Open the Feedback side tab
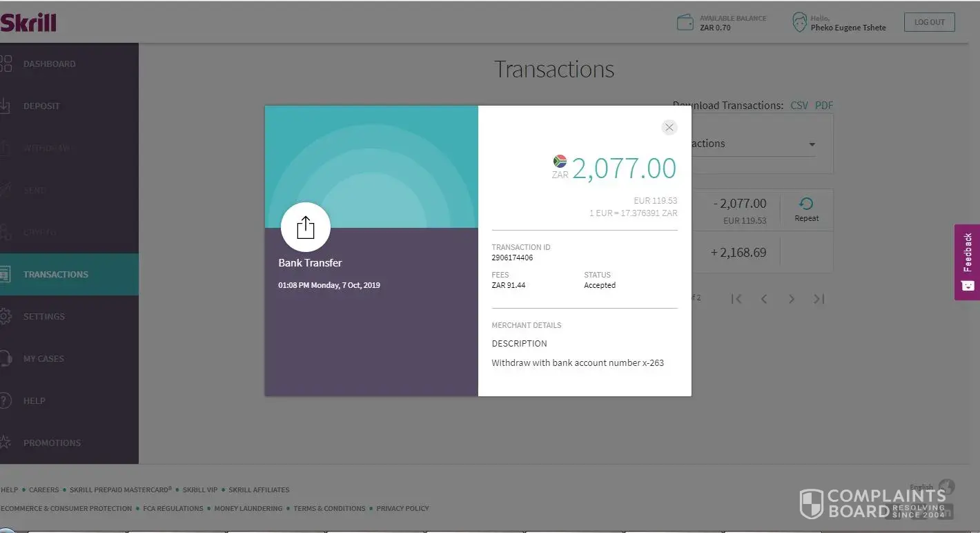This screenshot has height=533, width=980. click(967, 262)
